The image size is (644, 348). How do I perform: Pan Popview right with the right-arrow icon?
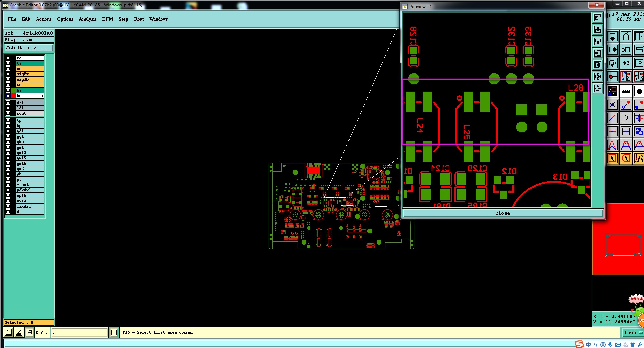[x=598, y=65]
